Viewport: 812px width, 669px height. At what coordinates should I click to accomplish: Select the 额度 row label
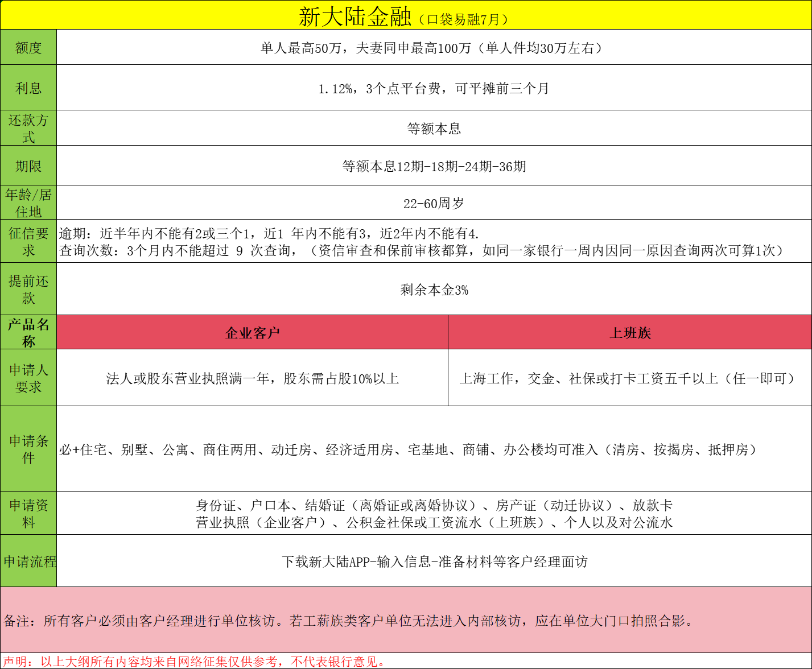pyautogui.click(x=28, y=47)
